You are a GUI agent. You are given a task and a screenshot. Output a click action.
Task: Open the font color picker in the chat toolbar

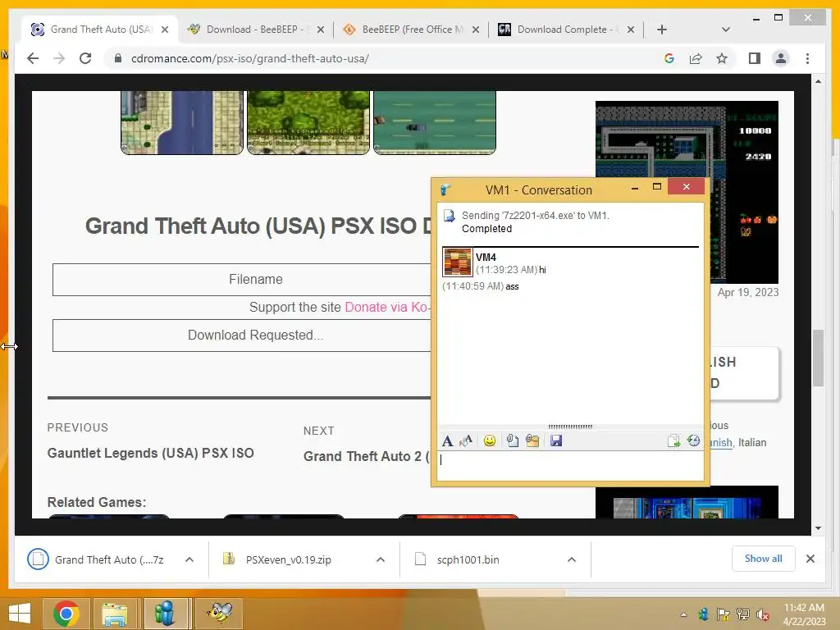(x=466, y=441)
